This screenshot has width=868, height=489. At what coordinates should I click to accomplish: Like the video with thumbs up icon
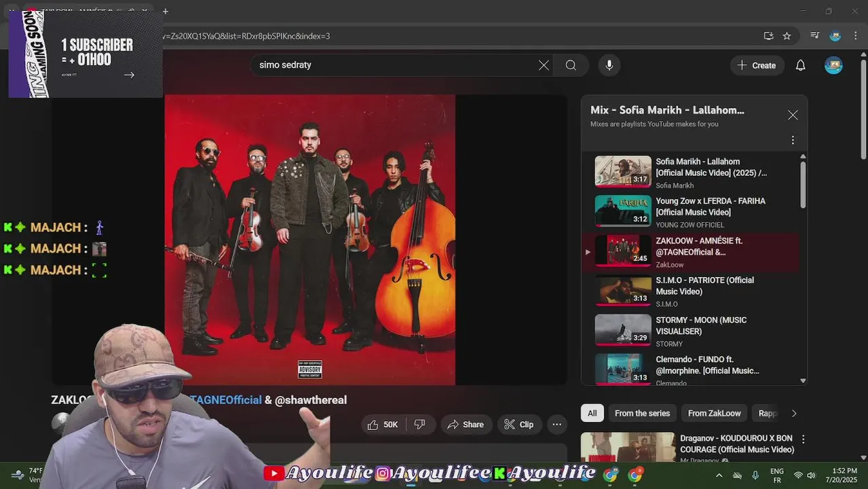[383, 424]
